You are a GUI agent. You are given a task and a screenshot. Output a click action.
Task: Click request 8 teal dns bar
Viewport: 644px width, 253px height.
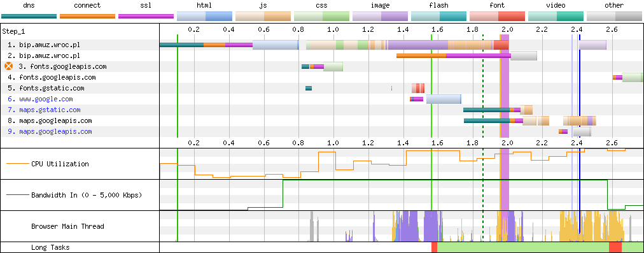tap(487, 121)
